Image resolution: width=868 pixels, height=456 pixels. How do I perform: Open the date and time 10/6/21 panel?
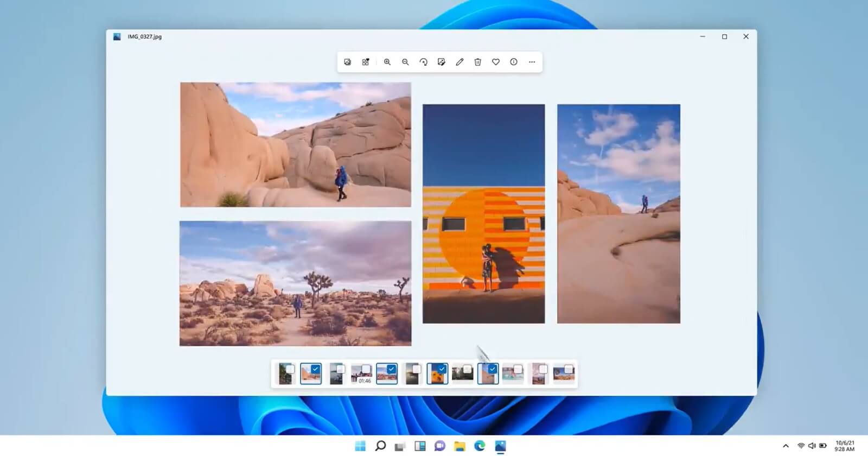845,446
